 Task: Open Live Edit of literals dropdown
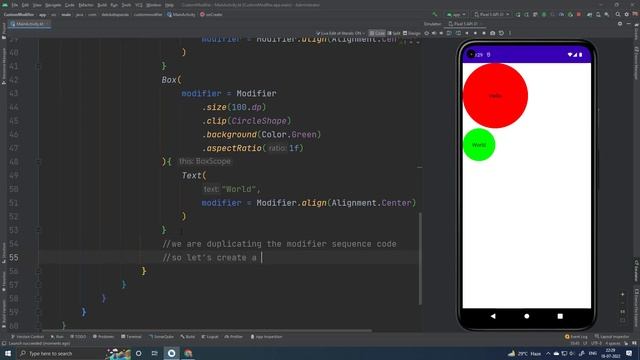(340, 33)
